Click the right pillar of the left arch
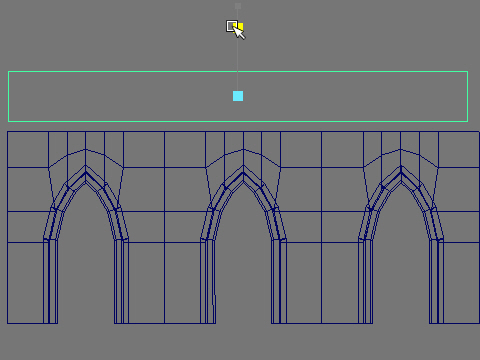This screenshot has height=360, width=480. pos(121,281)
